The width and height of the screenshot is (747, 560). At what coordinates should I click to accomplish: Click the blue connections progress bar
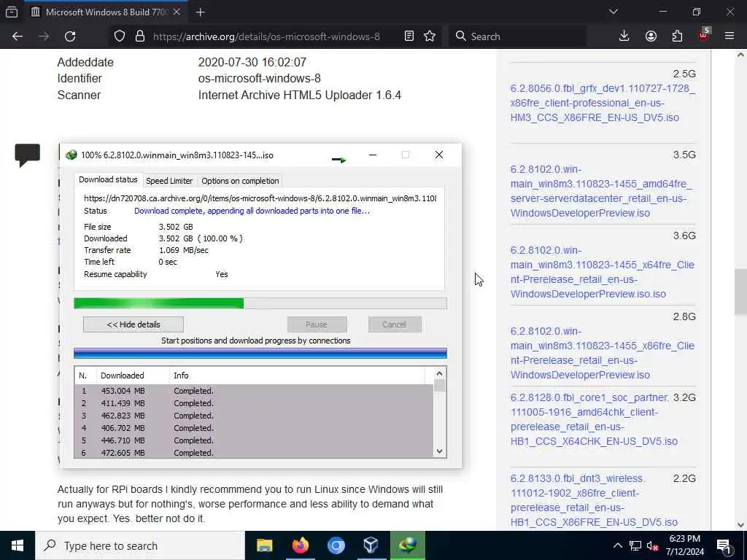(x=260, y=354)
